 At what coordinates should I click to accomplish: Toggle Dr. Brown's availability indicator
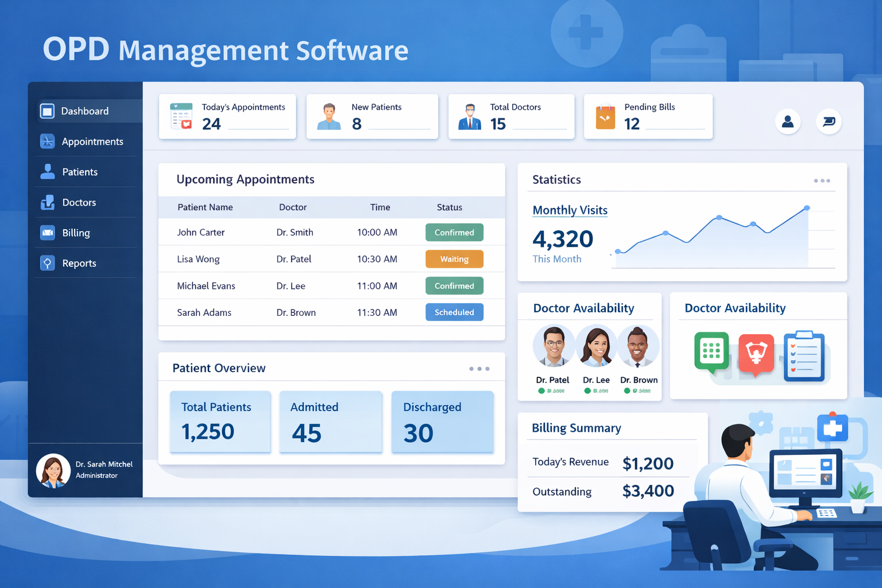coord(626,391)
